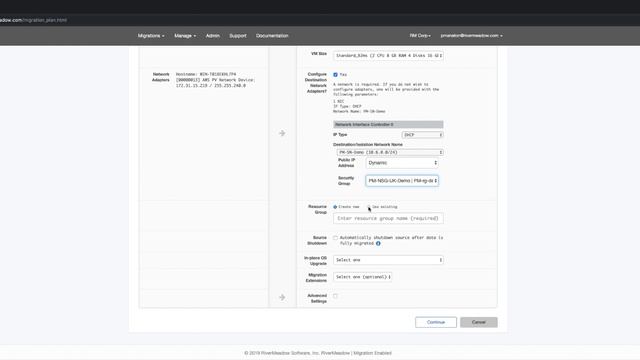Open the Public IP Address Dynamic dropdown
This screenshot has height=360, width=640.
(x=402, y=163)
